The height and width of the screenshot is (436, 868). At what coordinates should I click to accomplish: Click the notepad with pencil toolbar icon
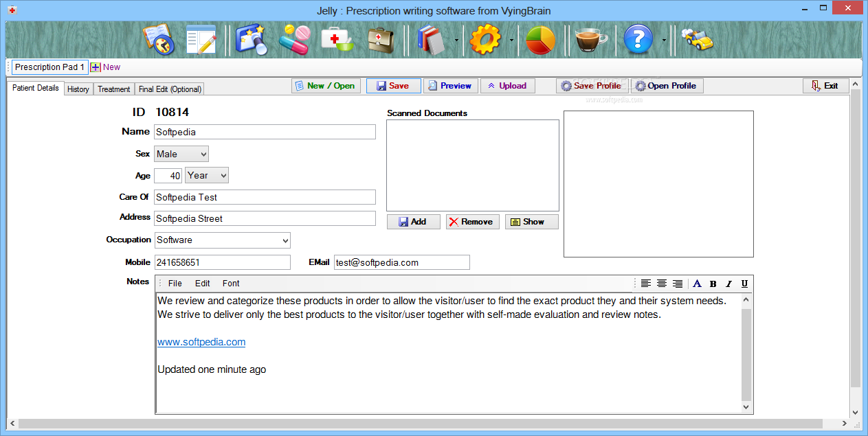(201, 40)
